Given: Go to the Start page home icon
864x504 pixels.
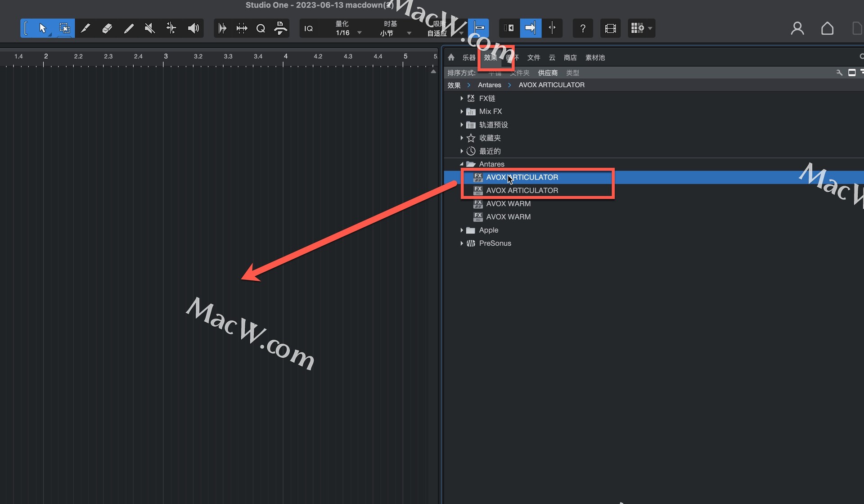Looking at the screenshot, I should click(x=827, y=28).
